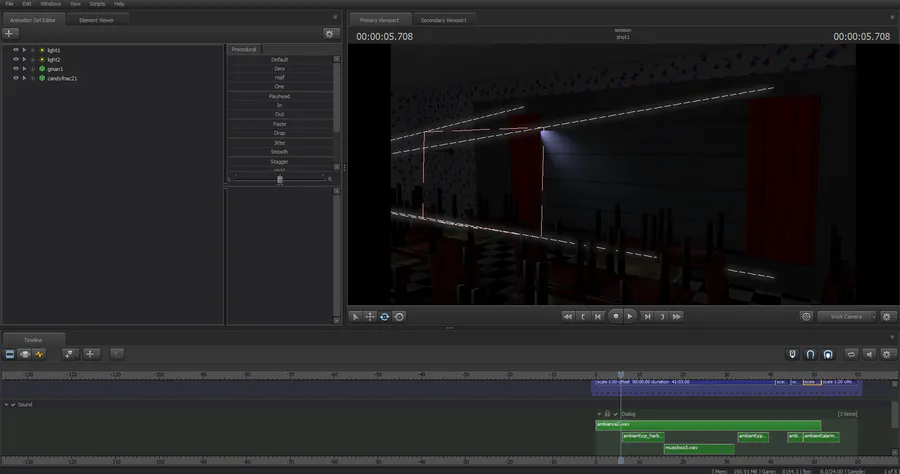Screen dimensions: 900x474
Task: Go to the previous clip bracket button
Action: tap(583, 317)
